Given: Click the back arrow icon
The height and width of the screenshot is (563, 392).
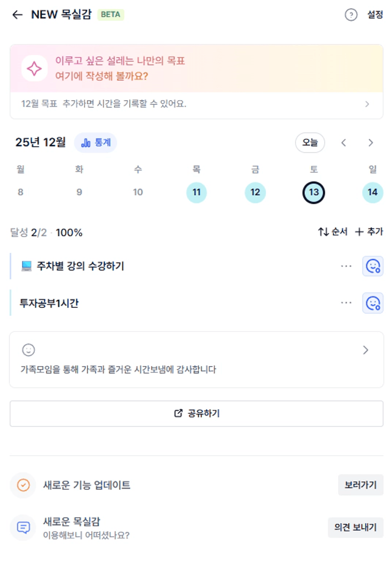Looking at the screenshot, I should click(18, 15).
